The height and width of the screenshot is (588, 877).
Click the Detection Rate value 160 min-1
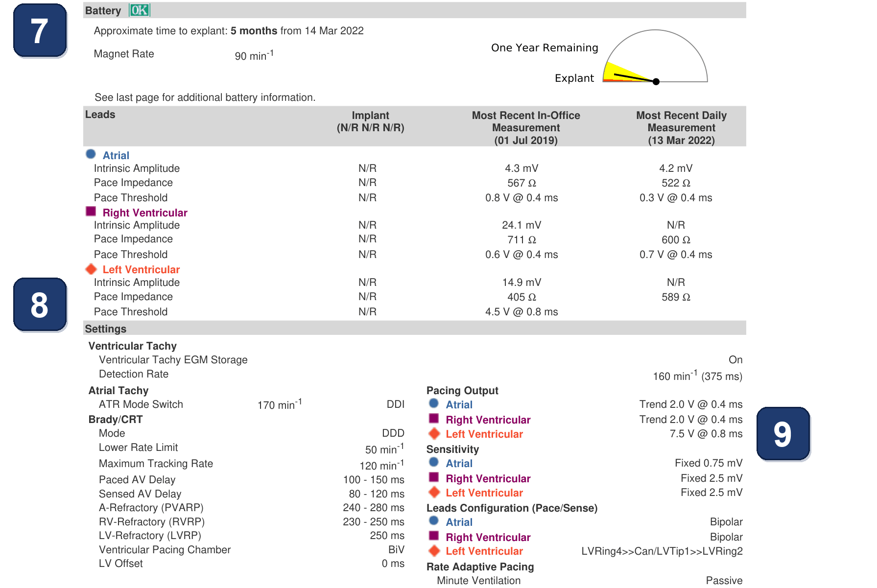697,376
